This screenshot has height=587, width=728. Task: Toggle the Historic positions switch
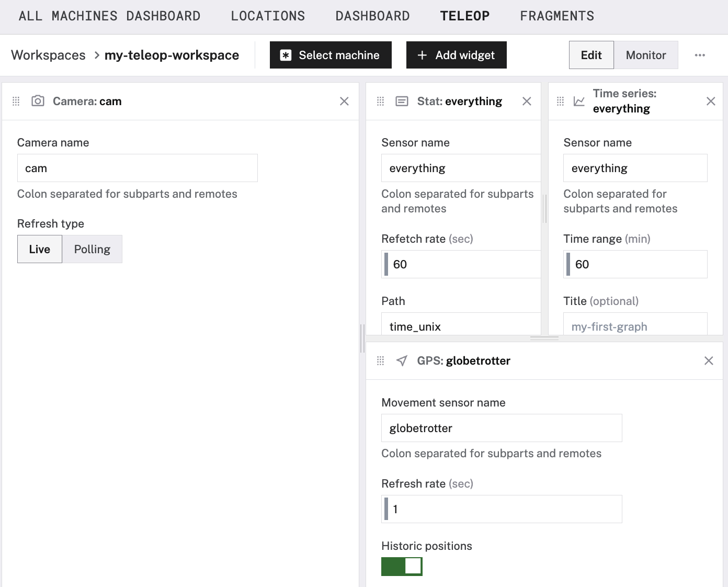coord(402,566)
